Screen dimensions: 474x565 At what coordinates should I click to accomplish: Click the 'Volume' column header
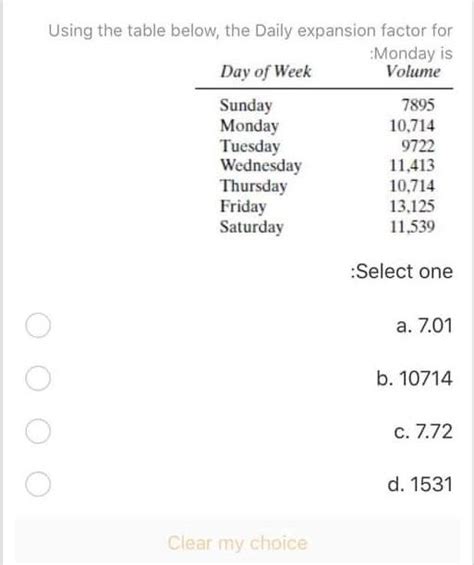[x=413, y=71]
